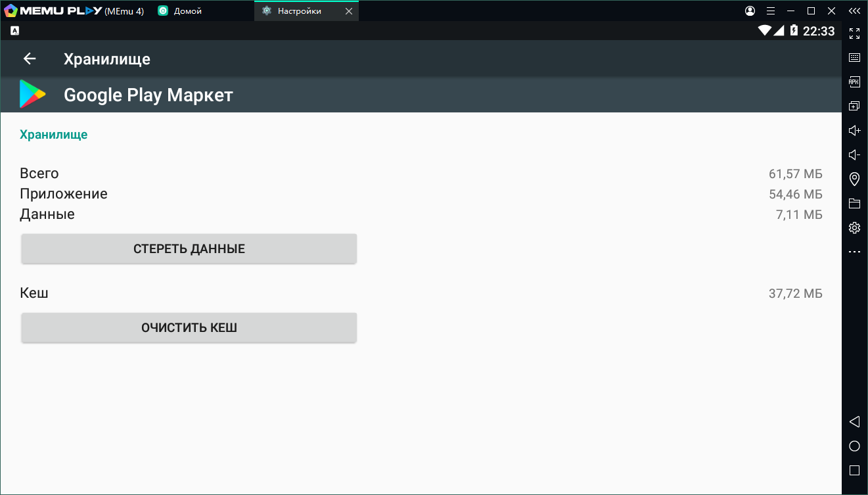Switch to the Домой tab
The image size is (868, 495).
tap(187, 11)
